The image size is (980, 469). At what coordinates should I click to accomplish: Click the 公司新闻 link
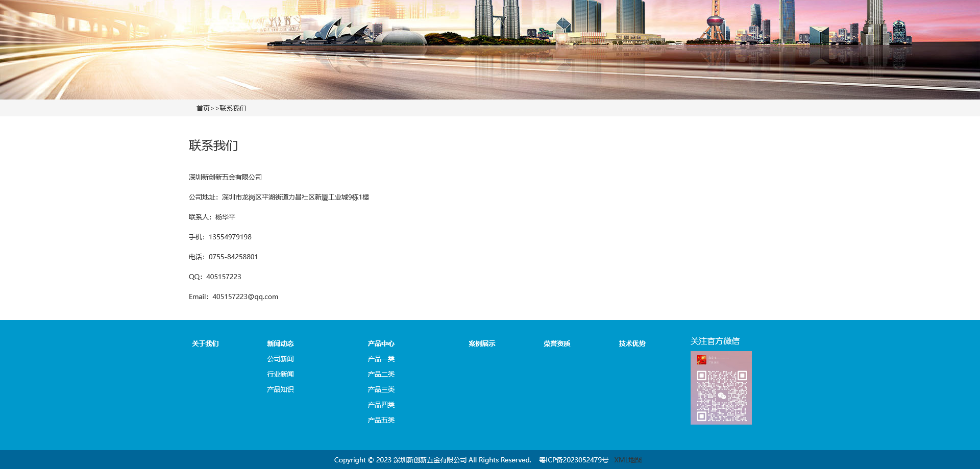tap(280, 359)
